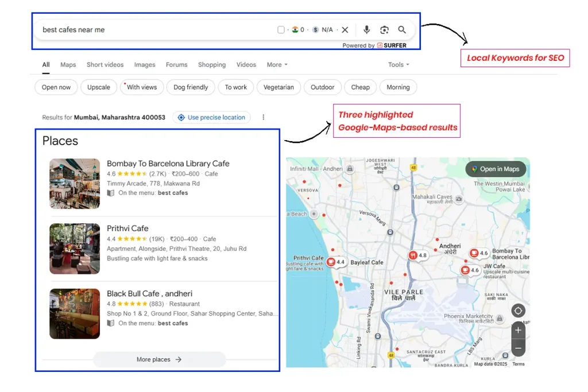Apply the With views filter chip

(x=142, y=87)
